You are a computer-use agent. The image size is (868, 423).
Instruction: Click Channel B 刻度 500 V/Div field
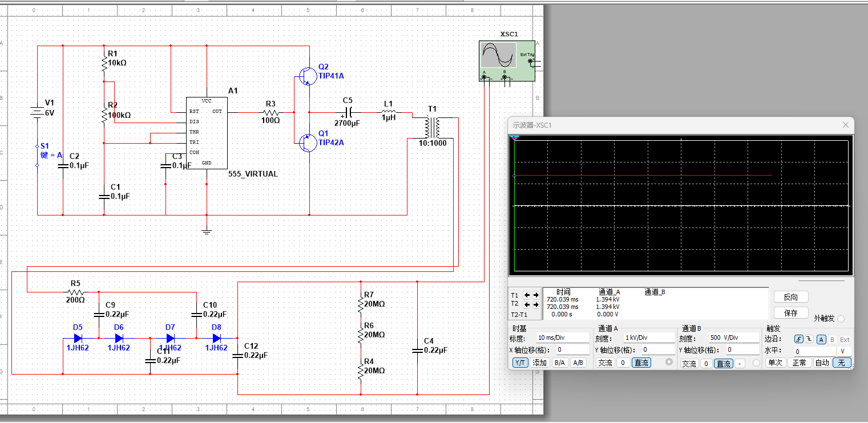point(734,338)
